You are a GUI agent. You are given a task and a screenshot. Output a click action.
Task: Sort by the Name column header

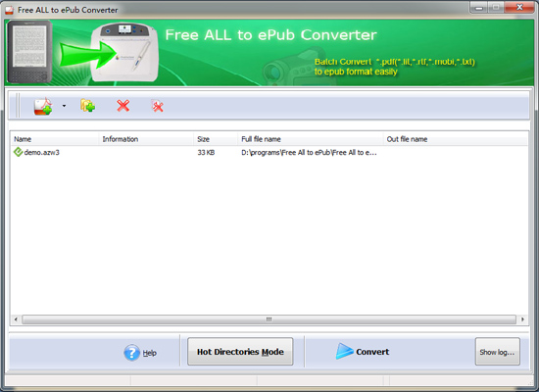55,139
